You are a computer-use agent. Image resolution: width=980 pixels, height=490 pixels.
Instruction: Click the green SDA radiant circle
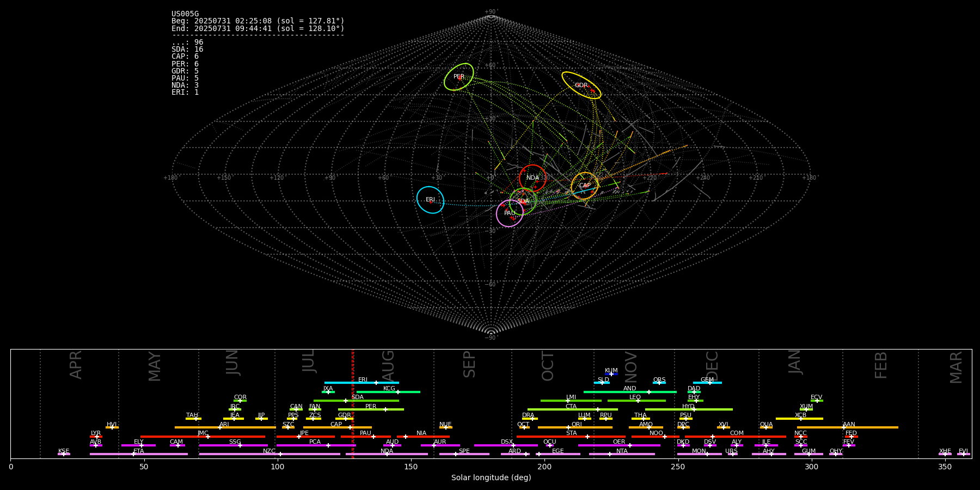523,201
